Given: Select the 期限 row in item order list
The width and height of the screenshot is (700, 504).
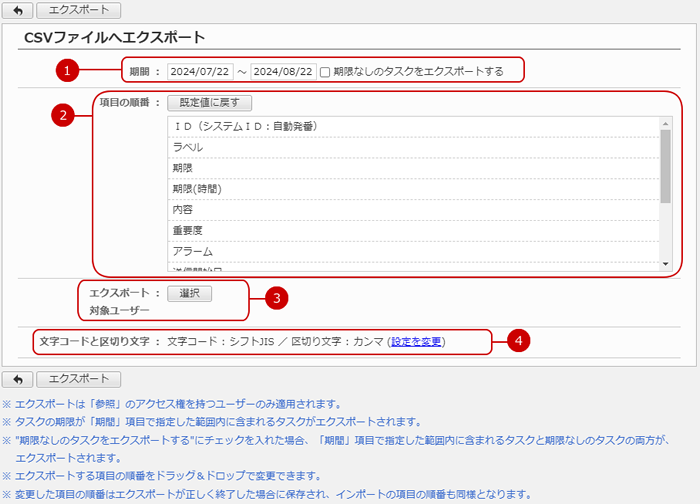Looking at the screenshot, I should click(413, 168).
